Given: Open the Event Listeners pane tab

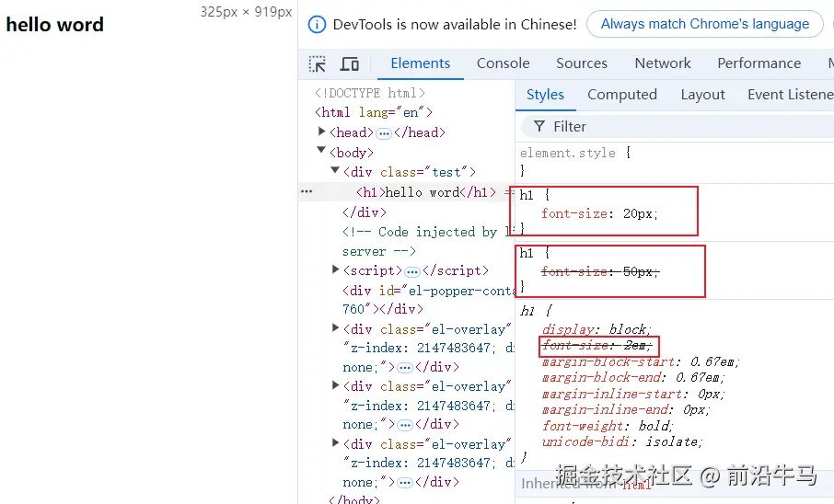Looking at the screenshot, I should [791, 95].
